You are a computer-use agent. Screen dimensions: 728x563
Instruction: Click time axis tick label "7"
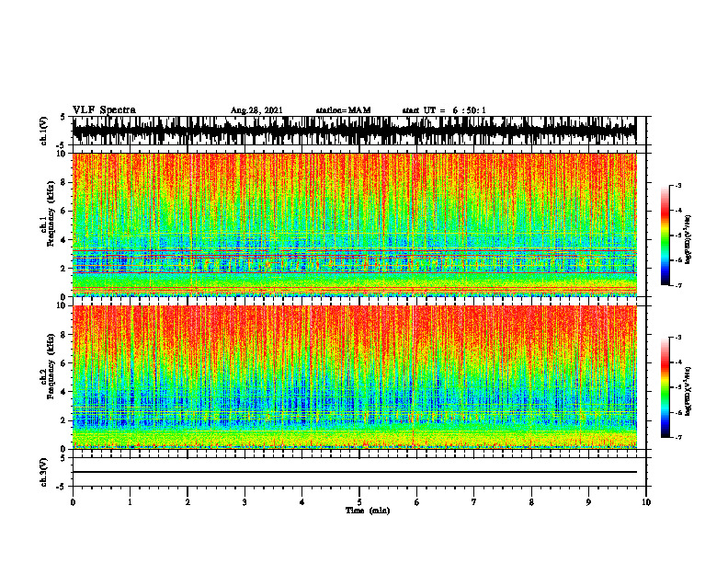(x=474, y=502)
